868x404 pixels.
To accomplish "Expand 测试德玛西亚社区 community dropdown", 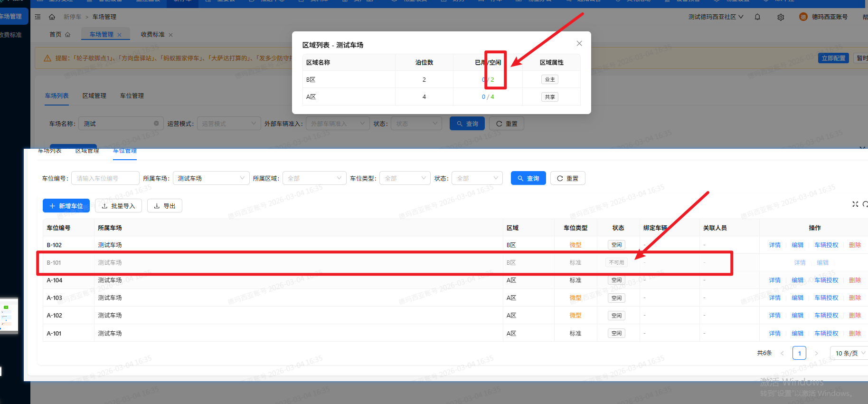I will tap(716, 17).
